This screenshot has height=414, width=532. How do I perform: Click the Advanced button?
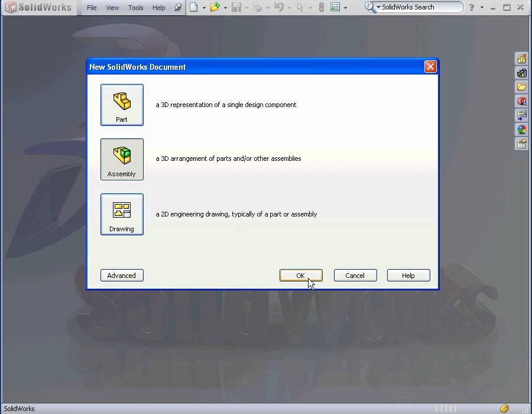click(122, 275)
